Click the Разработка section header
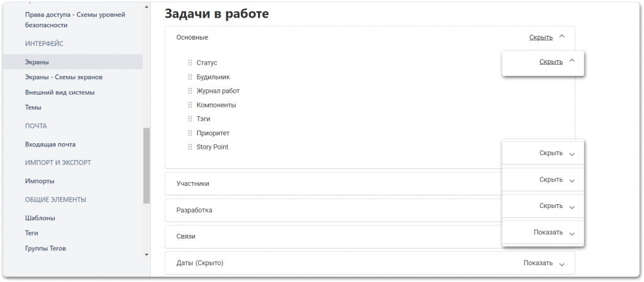 (194, 210)
